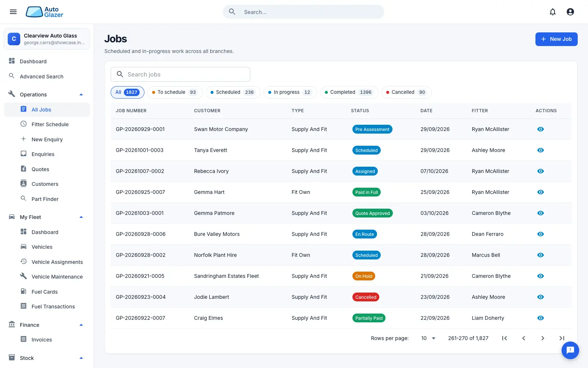Open user account profile icon

pyautogui.click(x=570, y=12)
